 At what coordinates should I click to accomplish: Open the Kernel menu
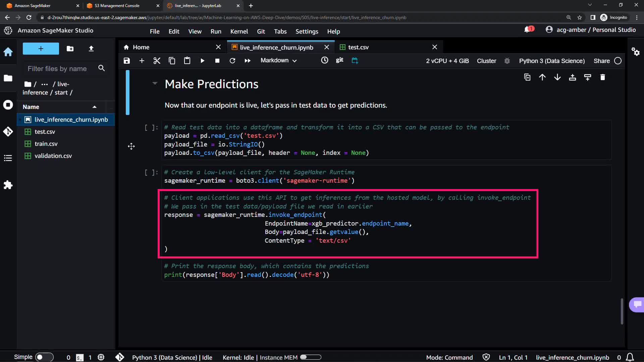[x=239, y=31]
